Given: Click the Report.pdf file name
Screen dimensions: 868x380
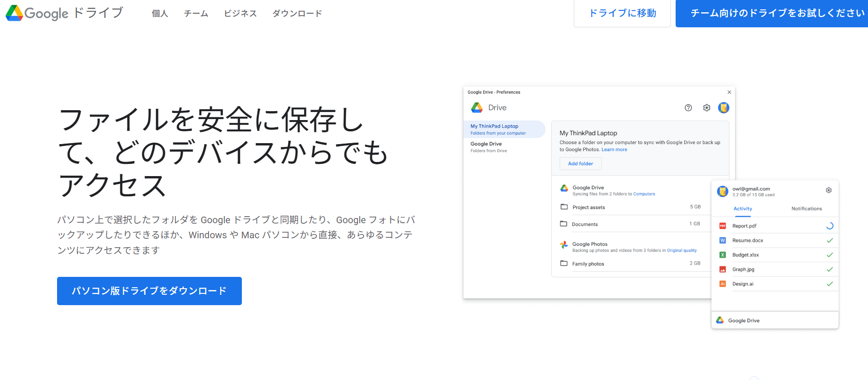Looking at the screenshot, I should [x=744, y=226].
